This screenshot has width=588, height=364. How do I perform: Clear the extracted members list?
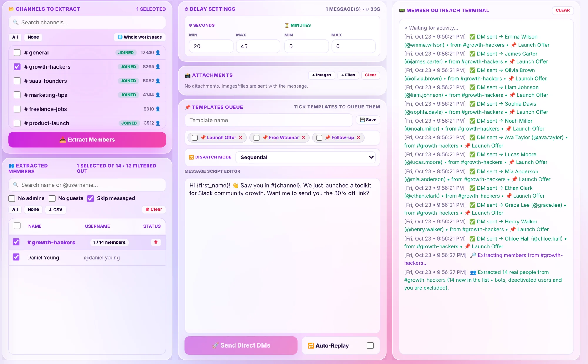(x=154, y=209)
